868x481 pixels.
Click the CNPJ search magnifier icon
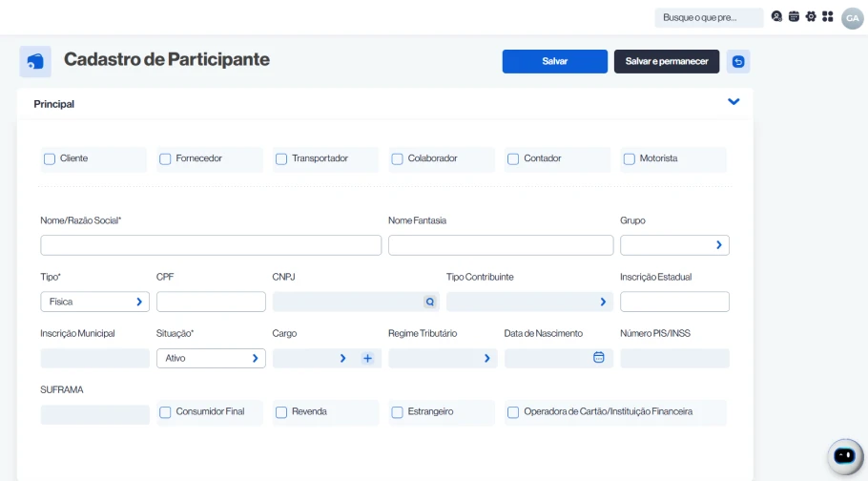(430, 302)
